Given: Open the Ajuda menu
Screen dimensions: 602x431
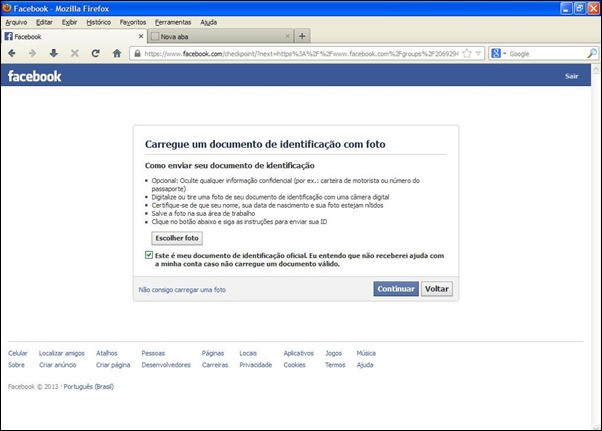Looking at the screenshot, I should pyautogui.click(x=208, y=22).
